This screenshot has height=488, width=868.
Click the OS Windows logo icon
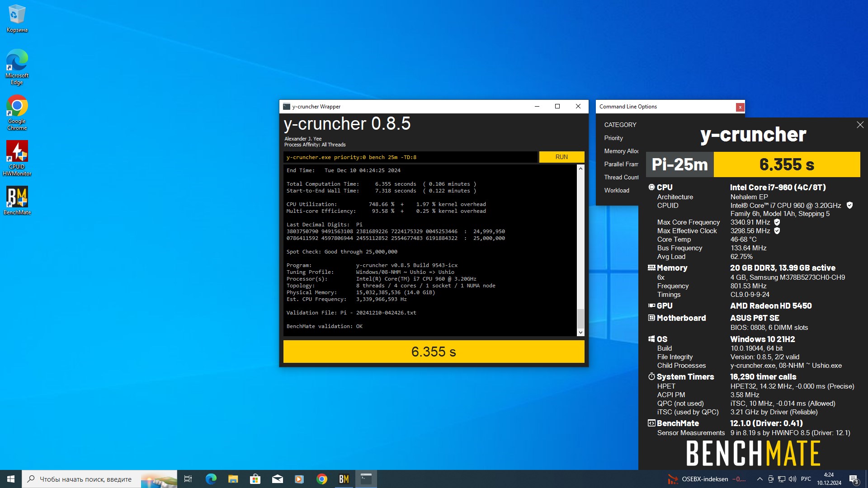pyautogui.click(x=651, y=339)
